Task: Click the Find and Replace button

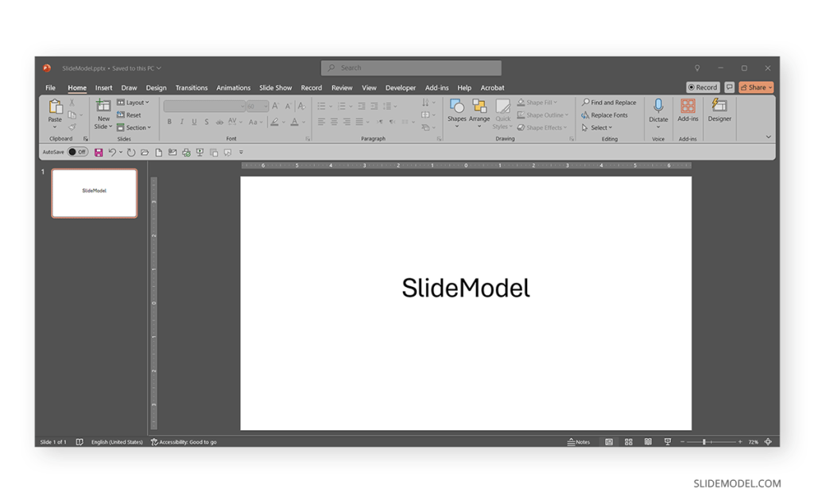Action: (609, 102)
